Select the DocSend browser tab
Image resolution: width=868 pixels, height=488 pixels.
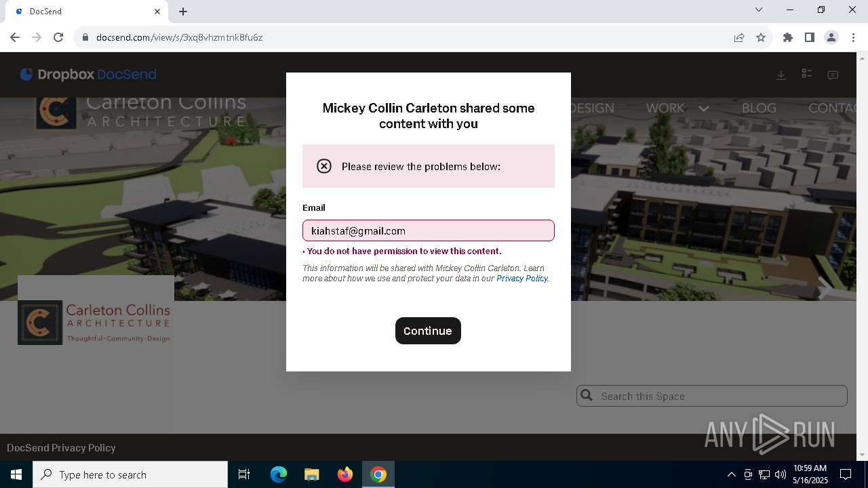(87, 12)
